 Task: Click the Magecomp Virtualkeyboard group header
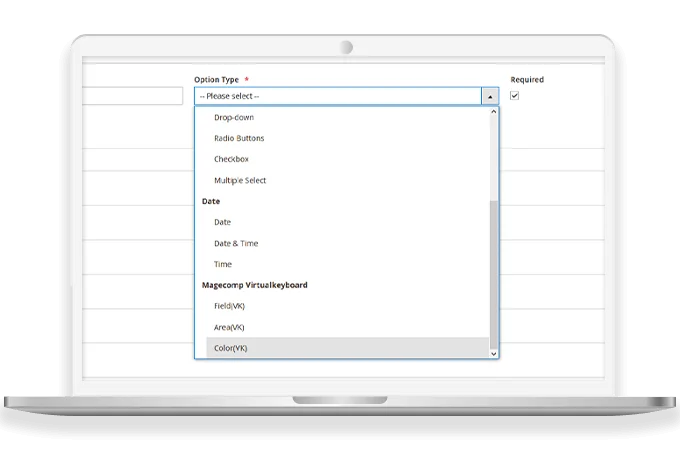254,285
